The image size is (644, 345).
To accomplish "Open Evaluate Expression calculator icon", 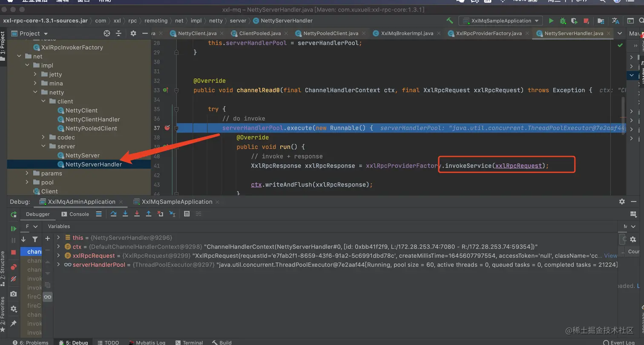I will [x=187, y=214].
